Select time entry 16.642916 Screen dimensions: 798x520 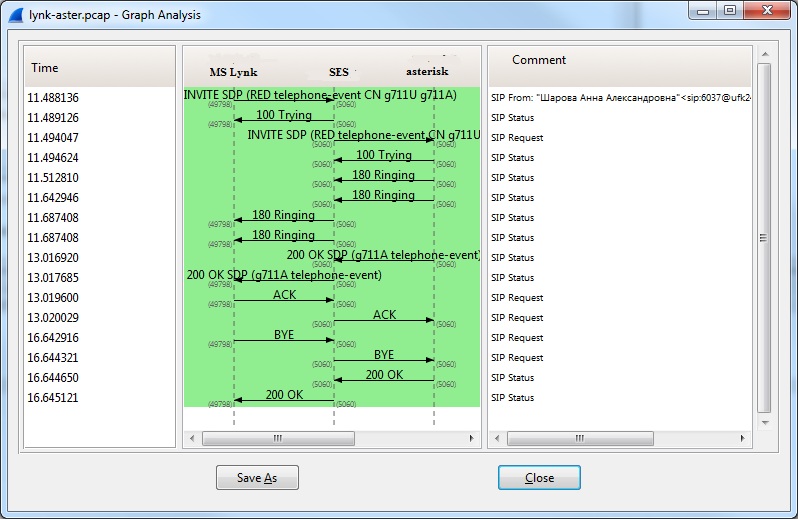click(x=53, y=338)
